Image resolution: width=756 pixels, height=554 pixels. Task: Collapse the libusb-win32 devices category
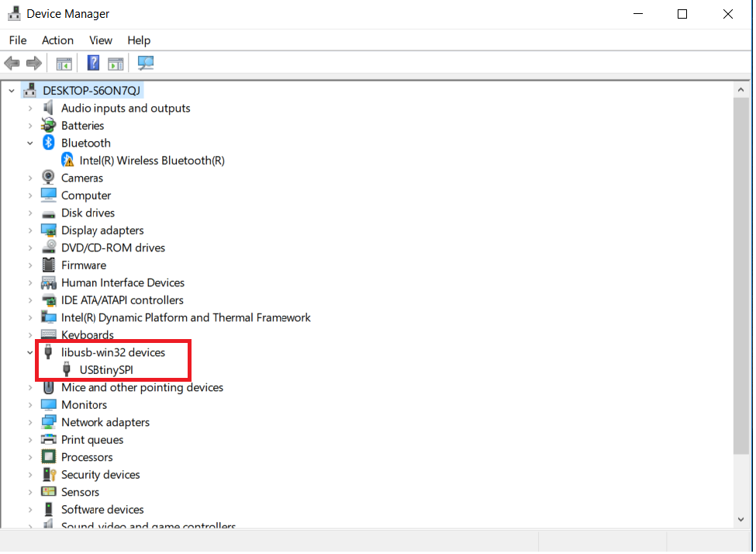point(30,352)
